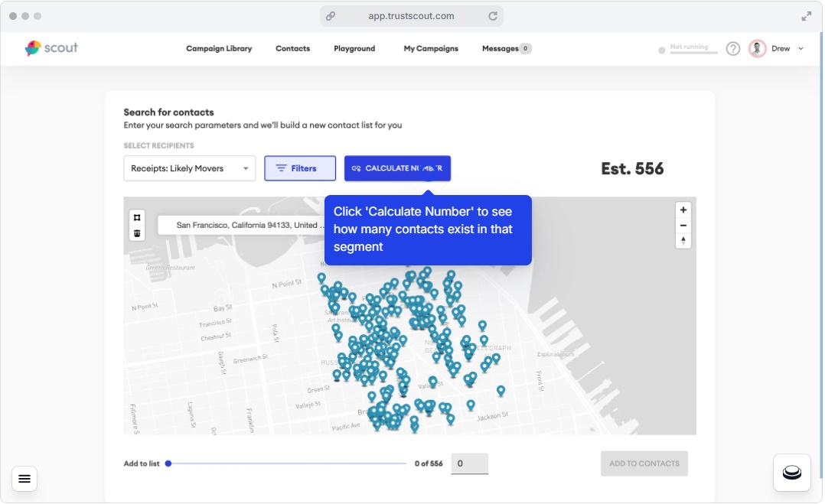
Task: Go to Campaign Library
Action: point(219,48)
